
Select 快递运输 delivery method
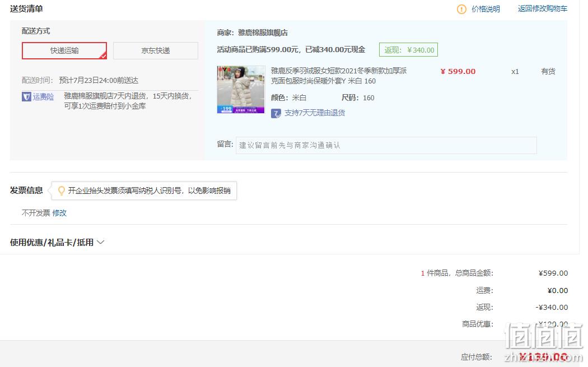point(64,50)
